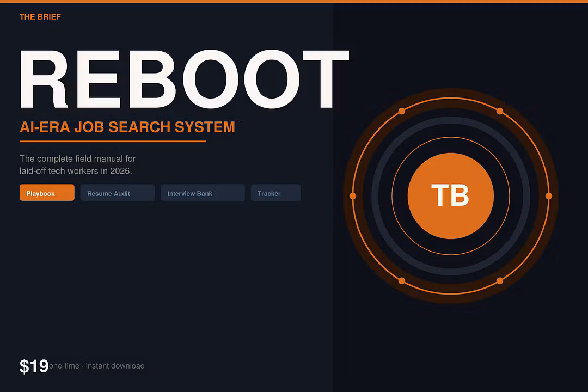Viewport: 588px width, 392px height.
Task: Select the Playbook tab
Action: click(47, 193)
